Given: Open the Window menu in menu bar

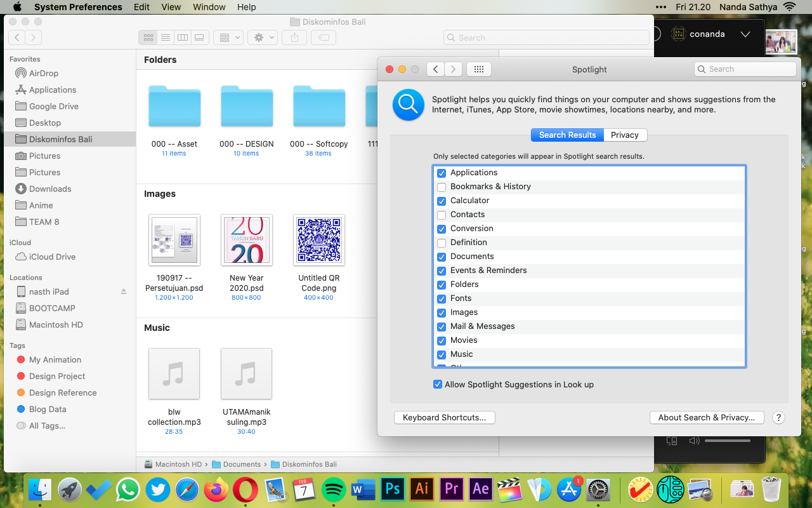Looking at the screenshot, I should pyautogui.click(x=209, y=7).
